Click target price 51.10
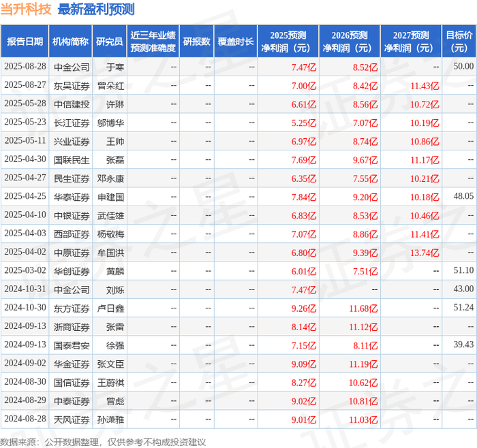477x448 pixels. 463,270
